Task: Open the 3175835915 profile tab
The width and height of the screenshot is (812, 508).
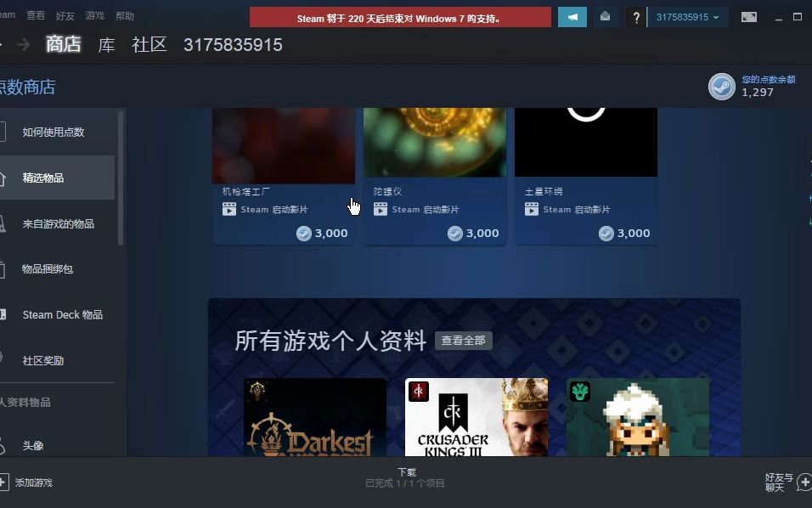Action: click(233, 45)
